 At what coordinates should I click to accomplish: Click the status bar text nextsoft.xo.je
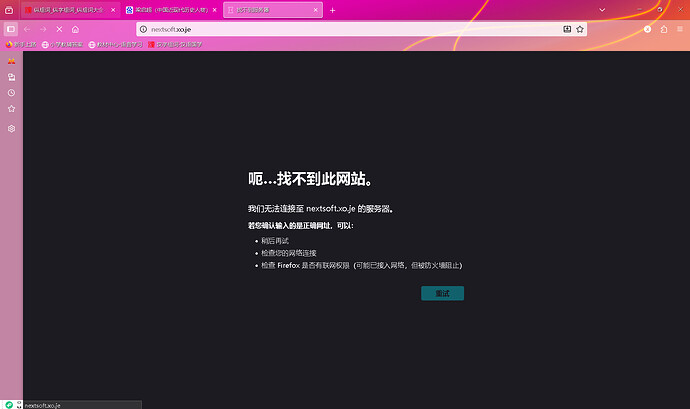(43, 405)
